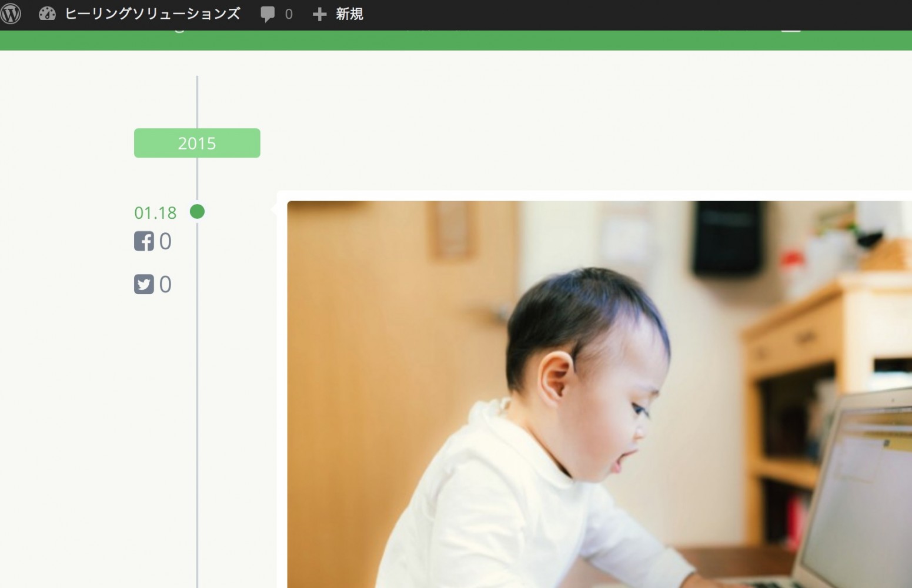Click the comments speech bubble icon
912x588 pixels.
click(x=268, y=14)
